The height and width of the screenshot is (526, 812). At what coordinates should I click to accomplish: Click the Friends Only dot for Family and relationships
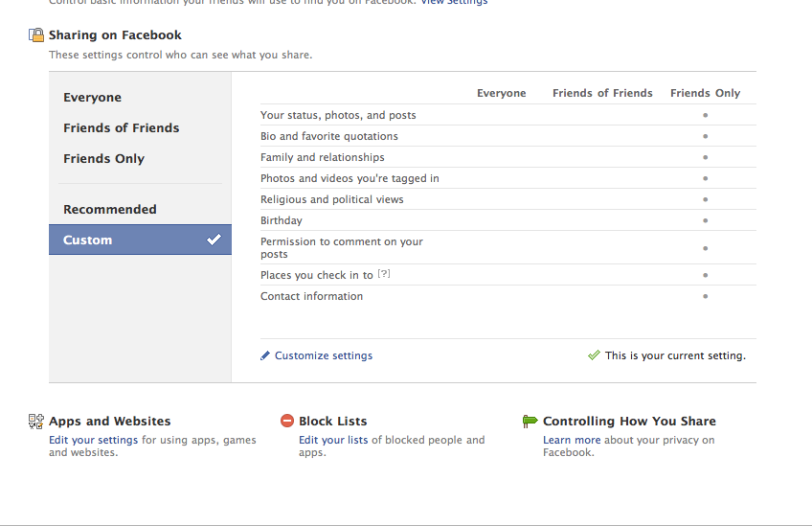coord(706,157)
